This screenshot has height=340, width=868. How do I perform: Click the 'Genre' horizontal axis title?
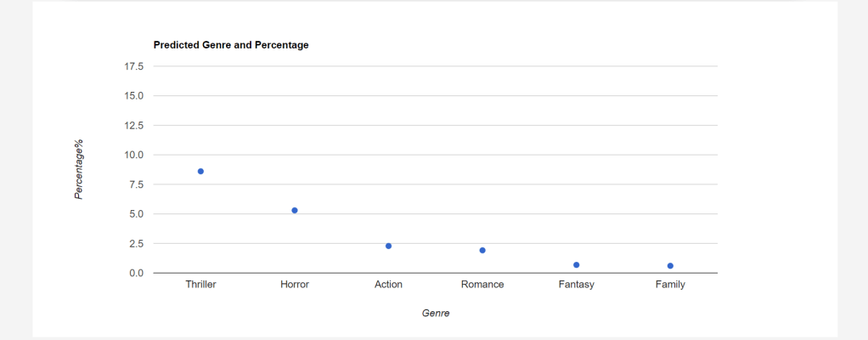(436, 314)
